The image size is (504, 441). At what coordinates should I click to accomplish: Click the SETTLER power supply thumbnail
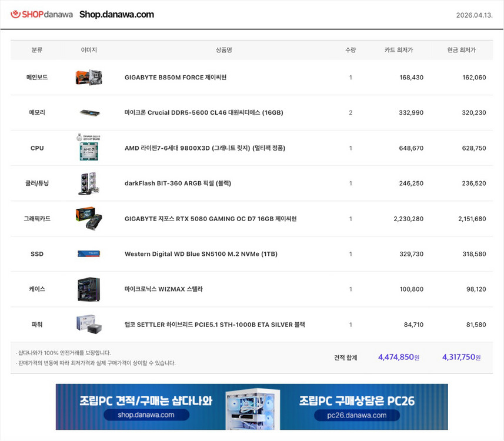coord(89,324)
